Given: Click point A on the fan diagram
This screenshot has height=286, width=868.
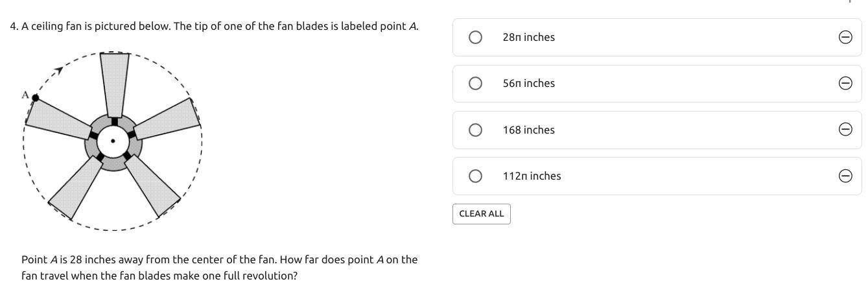Looking at the screenshot, I should (x=35, y=98).
